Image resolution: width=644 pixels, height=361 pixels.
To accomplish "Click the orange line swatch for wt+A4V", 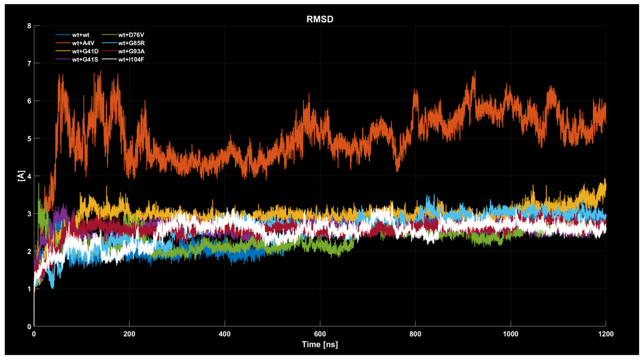I will pyautogui.click(x=63, y=43).
